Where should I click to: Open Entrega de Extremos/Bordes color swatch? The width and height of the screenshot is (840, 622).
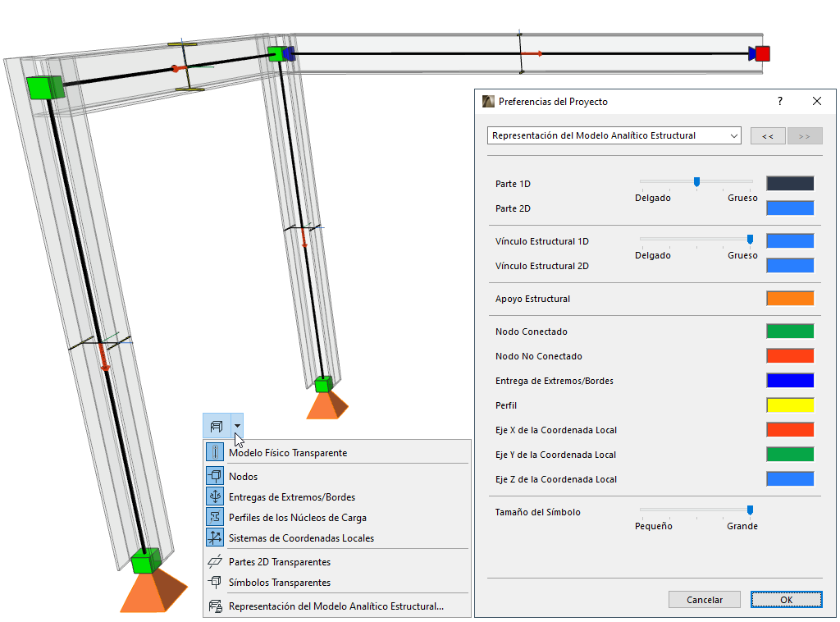click(x=790, y=381)
